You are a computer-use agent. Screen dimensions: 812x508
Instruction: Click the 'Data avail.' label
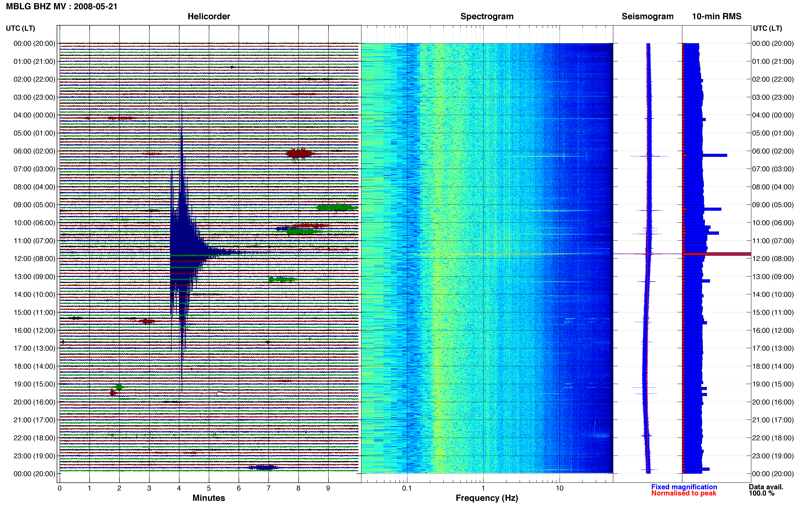click(x=766, y=487)
